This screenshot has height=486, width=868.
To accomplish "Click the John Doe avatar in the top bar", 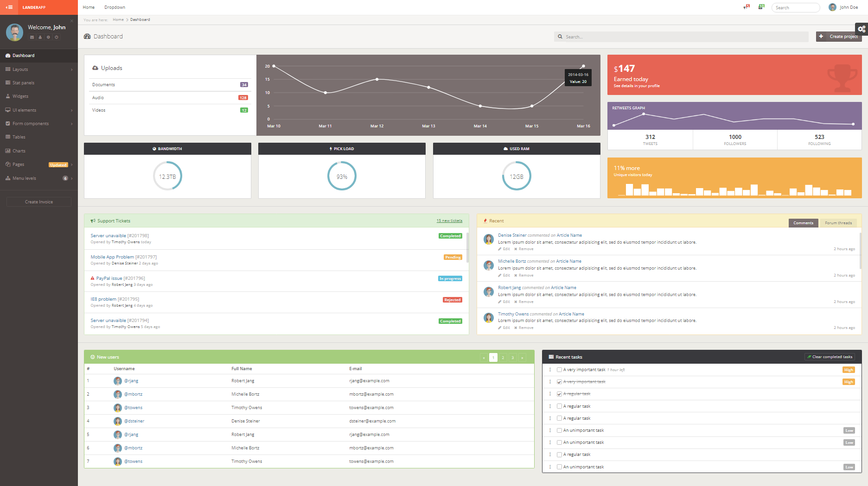I will click(x=833, y=7).
